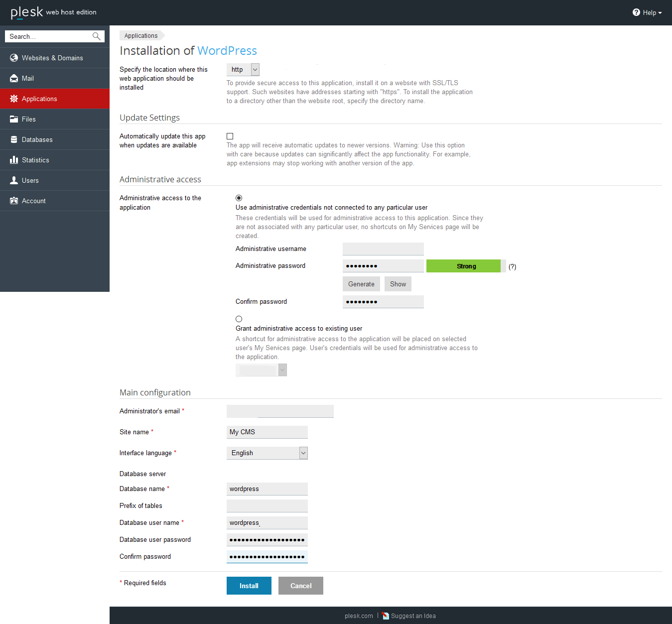Choose grant administrative access to existing user

(x=239, y=319)
